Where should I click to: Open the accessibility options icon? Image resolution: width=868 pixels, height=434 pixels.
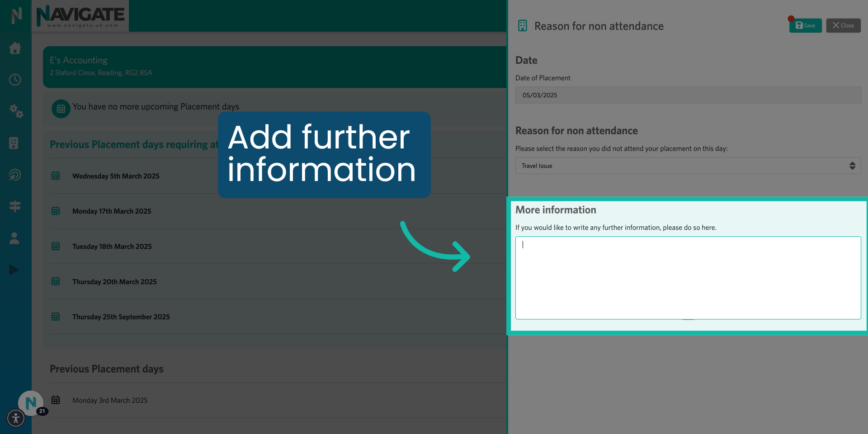point(16,419)
